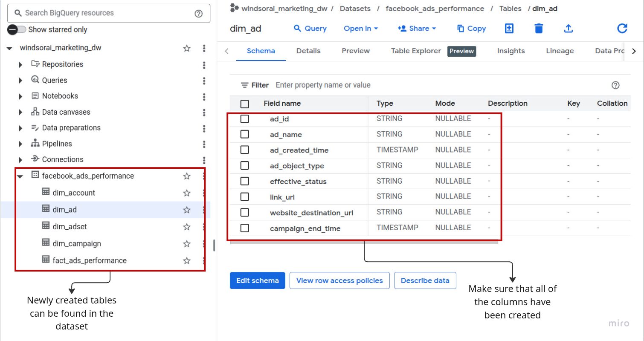The image size is (644, 341).
Task: Expand the Queries node
Action: [20, 81]
